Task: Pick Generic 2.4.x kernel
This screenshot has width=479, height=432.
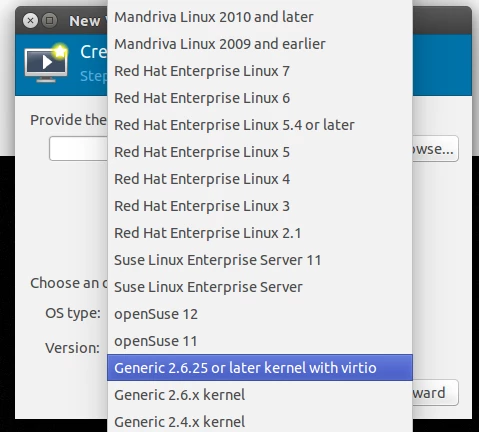Action: click(260, 422)
